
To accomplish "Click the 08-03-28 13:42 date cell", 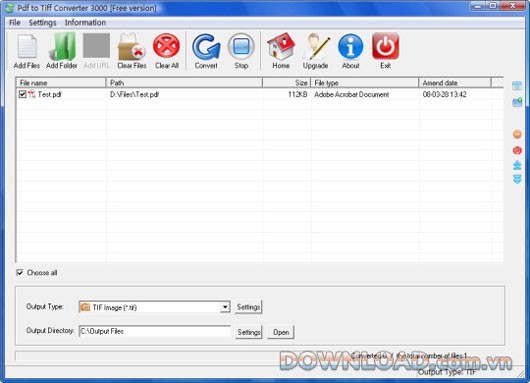I will coord(444,94).
